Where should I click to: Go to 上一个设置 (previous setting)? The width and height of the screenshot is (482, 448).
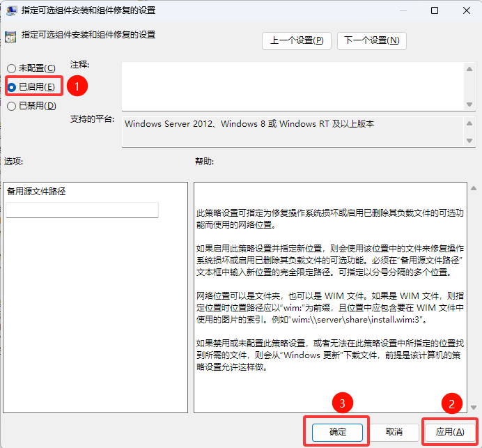click(x=297, y=40)
